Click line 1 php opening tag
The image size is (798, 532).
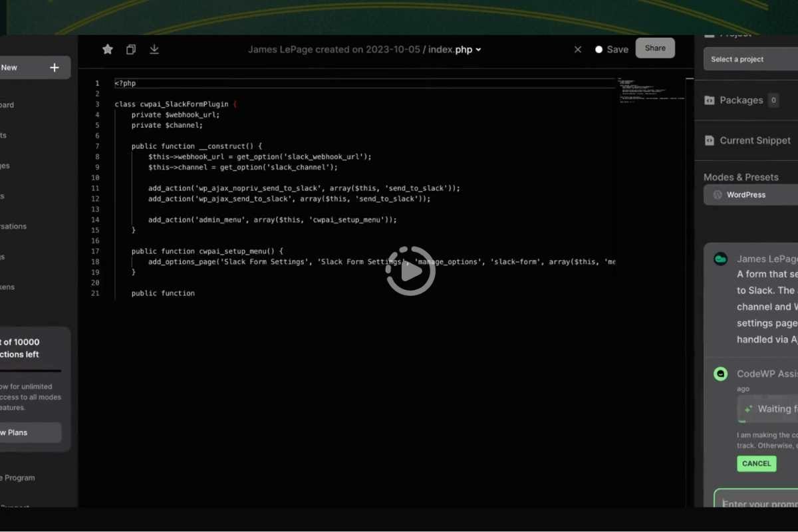(125, 83)
